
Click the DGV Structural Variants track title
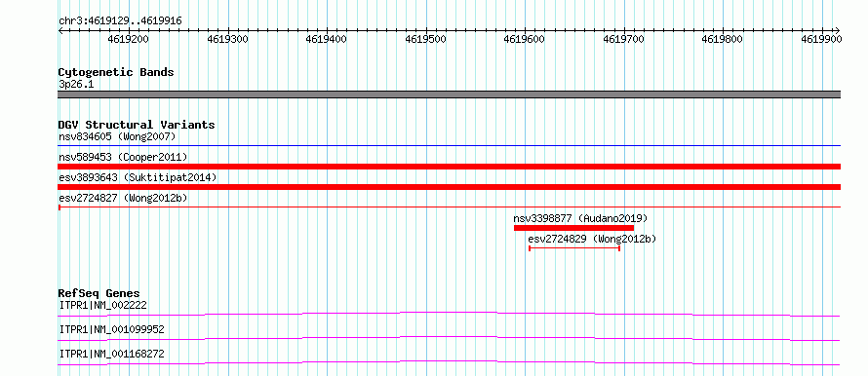coord(137,125)
